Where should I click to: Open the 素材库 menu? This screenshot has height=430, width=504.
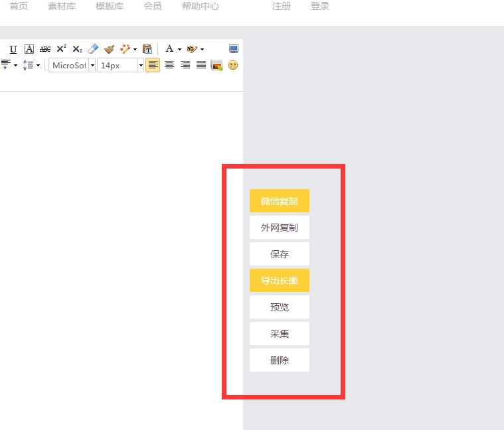62,6
